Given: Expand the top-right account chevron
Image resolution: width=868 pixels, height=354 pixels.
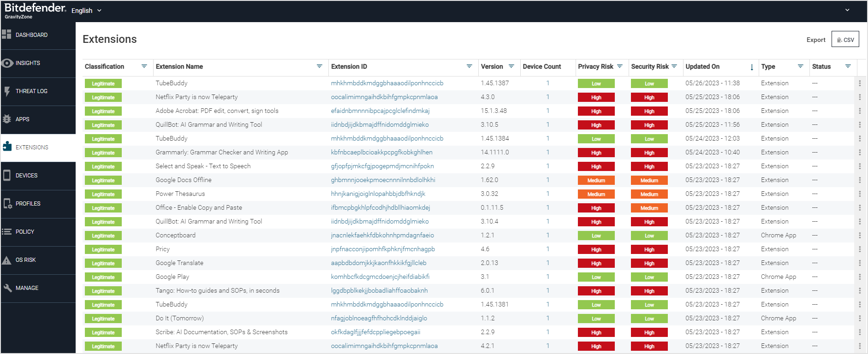Looking at the screenshot, I should (847, 10).
